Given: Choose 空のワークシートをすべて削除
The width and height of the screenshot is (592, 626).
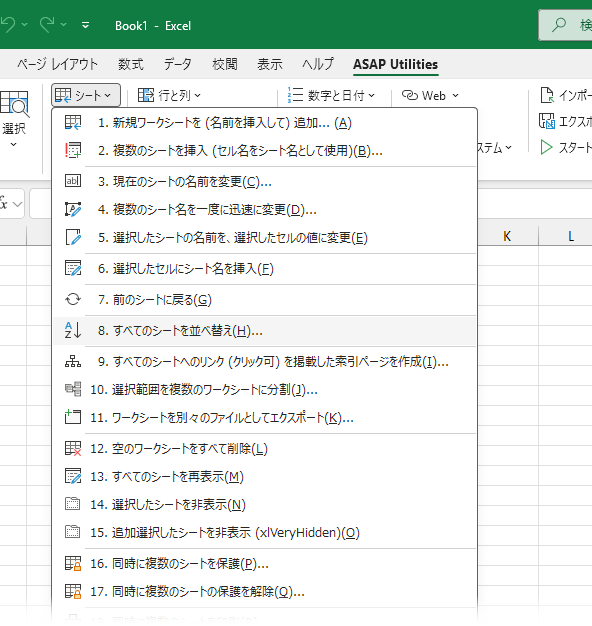Looking at the screenshot, I should [x=265, y=448].
